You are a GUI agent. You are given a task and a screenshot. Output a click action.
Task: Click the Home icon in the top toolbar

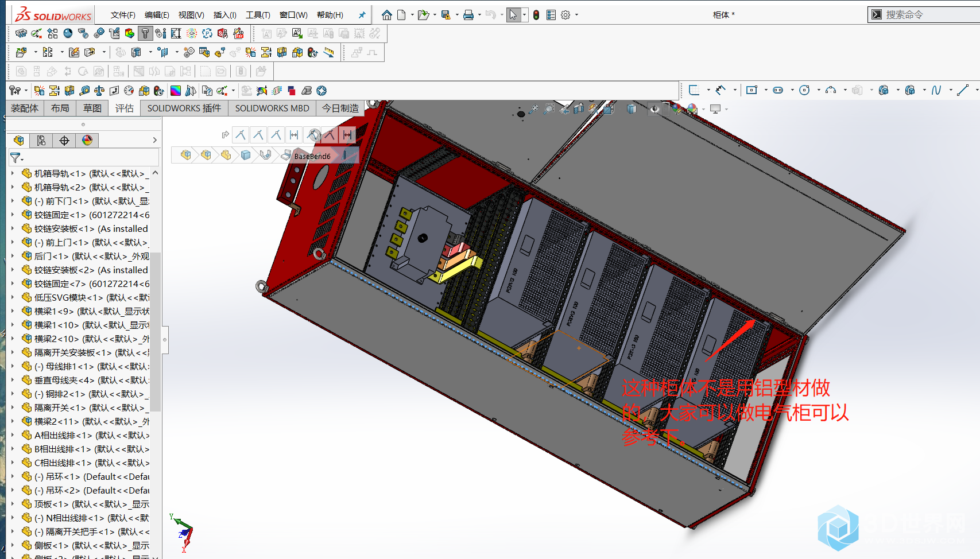pyautogui.click(x=387, y=15)
